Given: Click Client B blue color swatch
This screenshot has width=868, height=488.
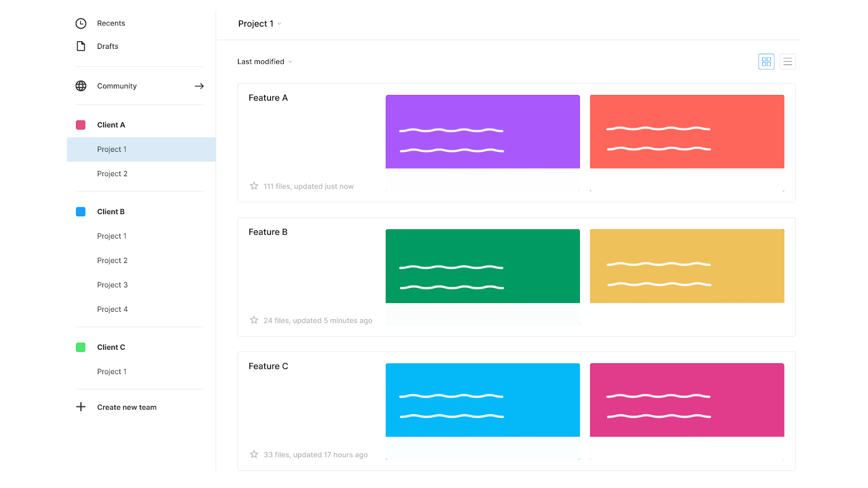Looking at the screenshot, I should coord(81,211).
